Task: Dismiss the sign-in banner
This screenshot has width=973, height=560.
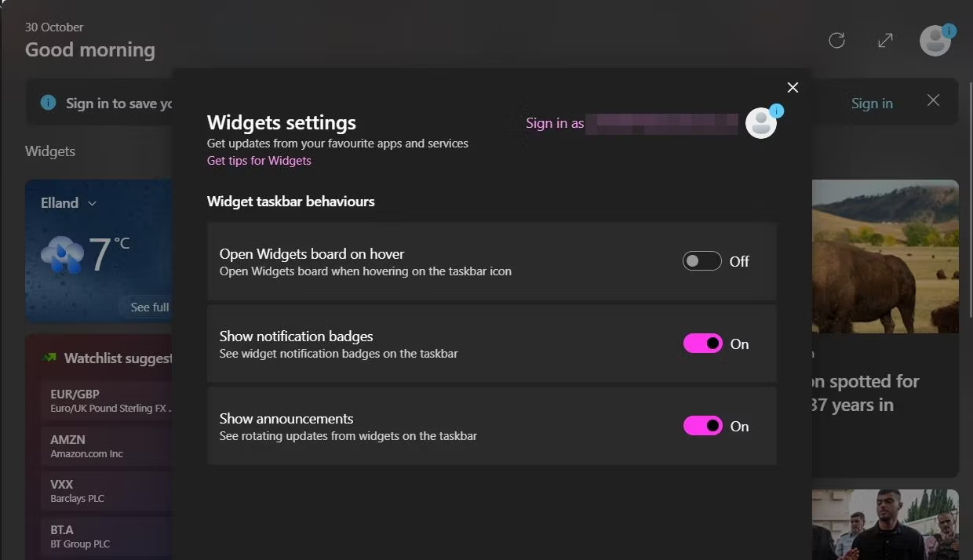Action: 933,100
